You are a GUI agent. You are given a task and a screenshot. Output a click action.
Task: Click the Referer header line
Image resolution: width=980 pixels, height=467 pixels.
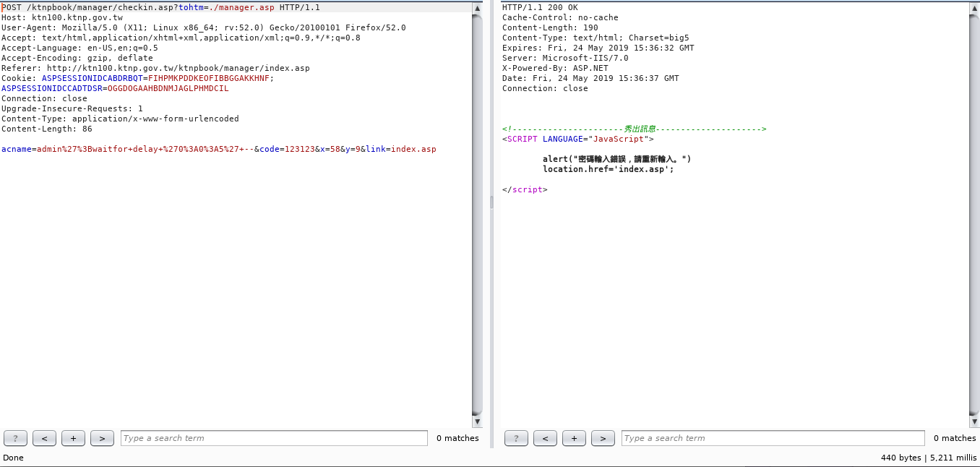coord(155,68)
